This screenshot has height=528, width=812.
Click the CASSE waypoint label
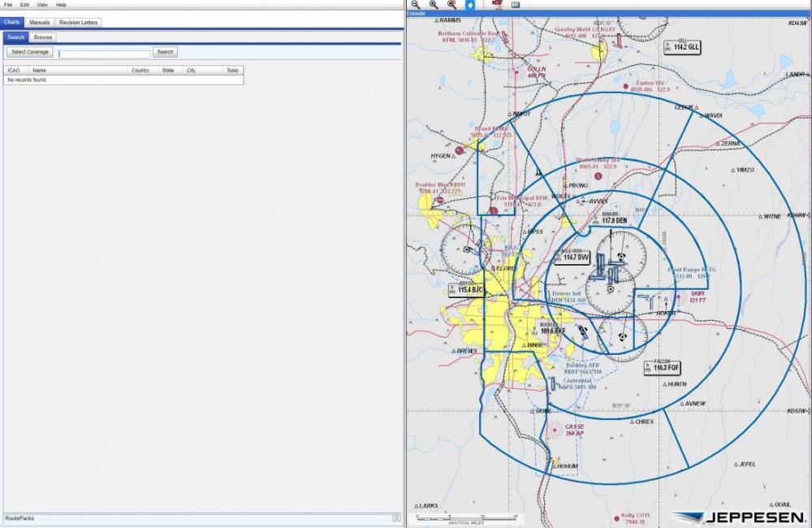[x=574, y=430]
